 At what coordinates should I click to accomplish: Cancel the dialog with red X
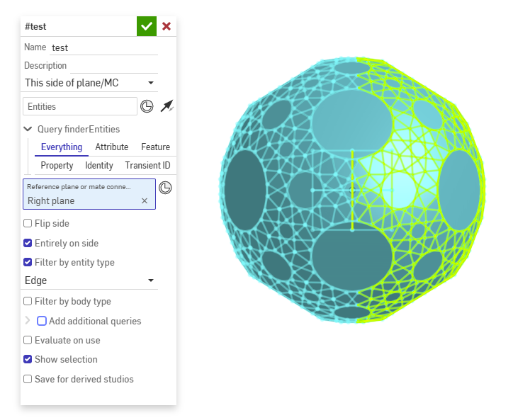pos(167,26)
